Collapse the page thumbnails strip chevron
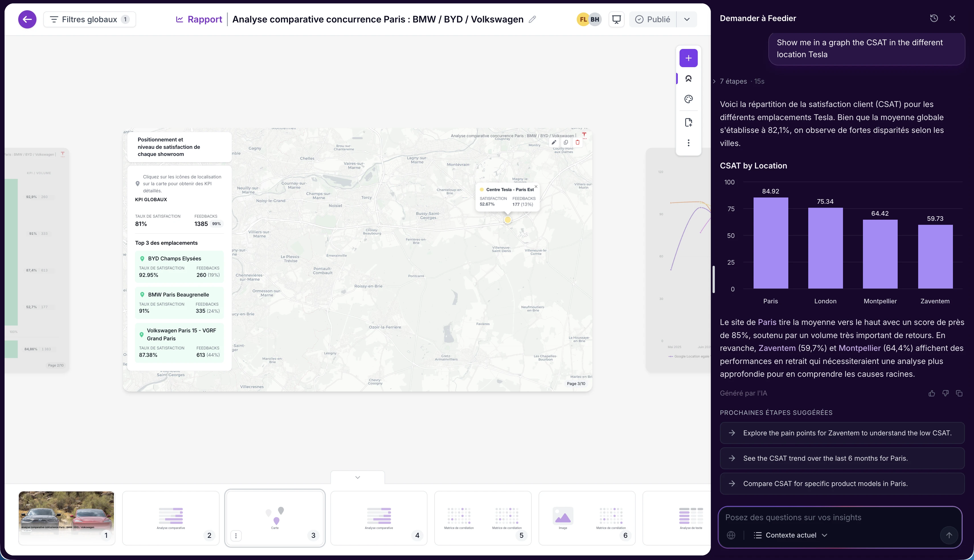 (357, 477)
